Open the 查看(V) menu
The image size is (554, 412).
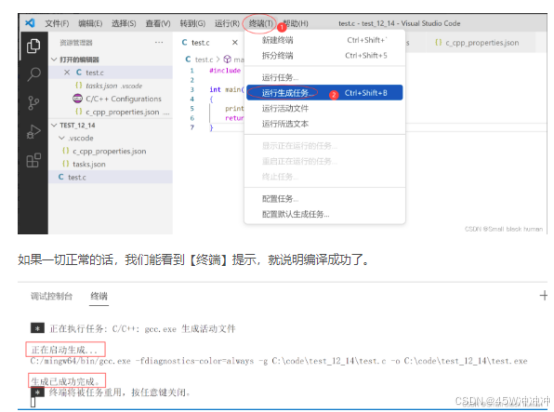click(x=158, y=24)
